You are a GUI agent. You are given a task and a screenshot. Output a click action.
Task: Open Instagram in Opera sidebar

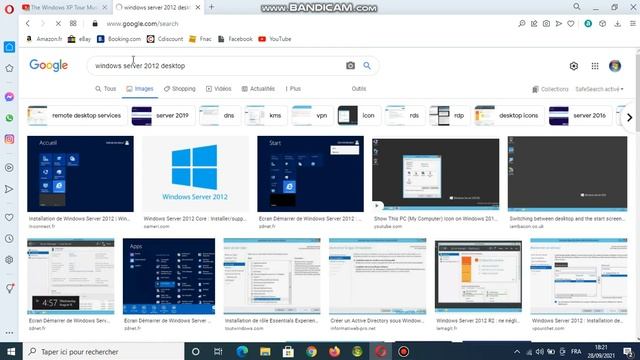click(x=9, y=139)
